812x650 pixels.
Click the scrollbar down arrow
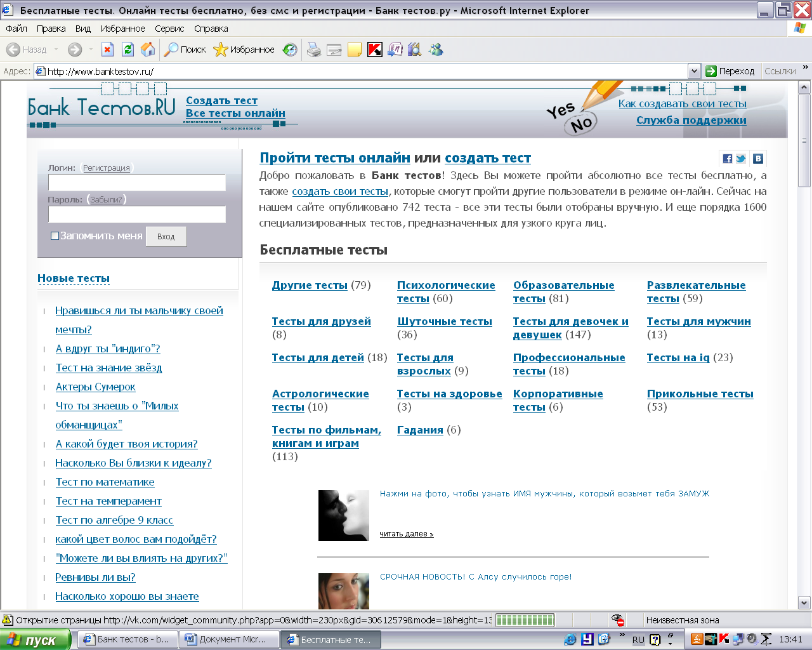coord(804,603)
